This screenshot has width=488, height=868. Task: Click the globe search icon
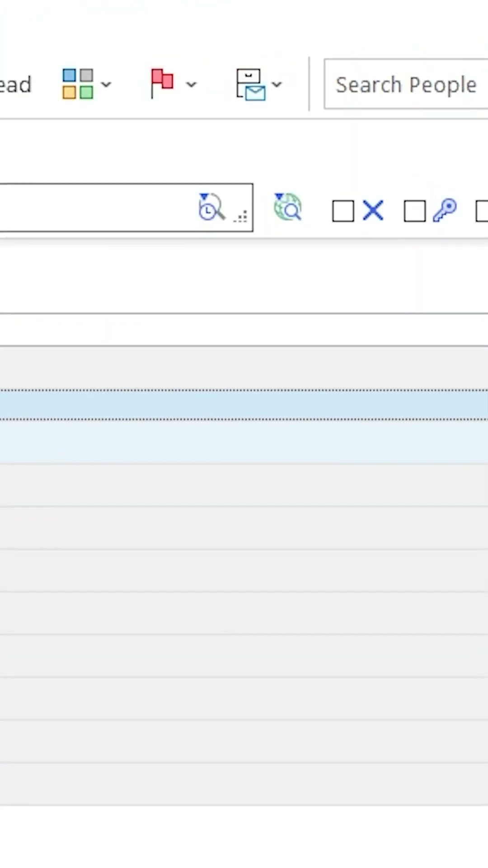click(288, 207)
